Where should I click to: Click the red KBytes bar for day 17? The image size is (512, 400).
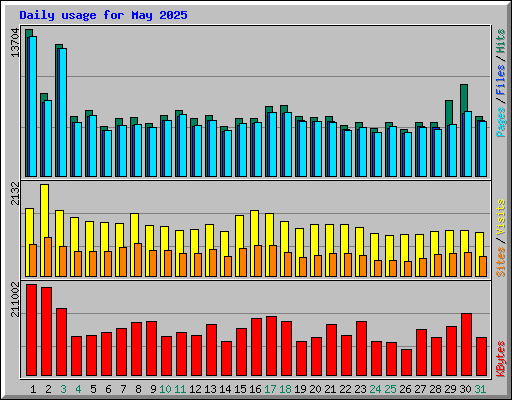click(x=271, y=346)
